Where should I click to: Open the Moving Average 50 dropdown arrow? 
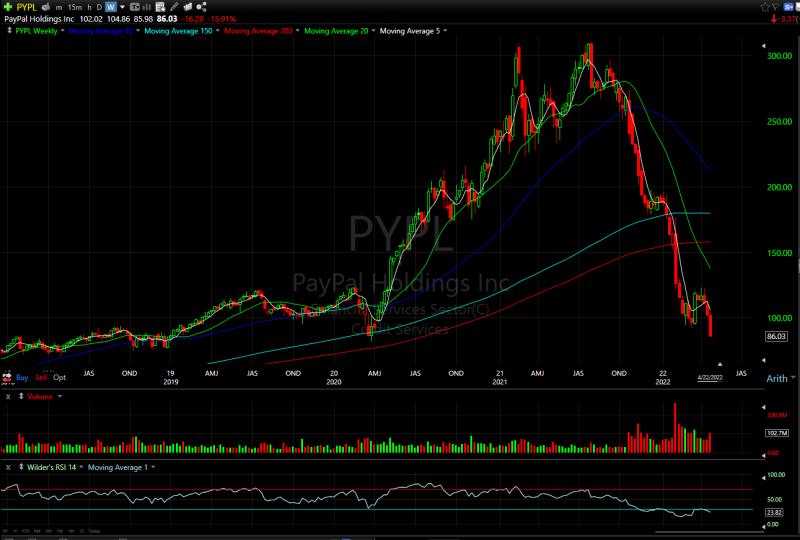click(x=138, y=31)
